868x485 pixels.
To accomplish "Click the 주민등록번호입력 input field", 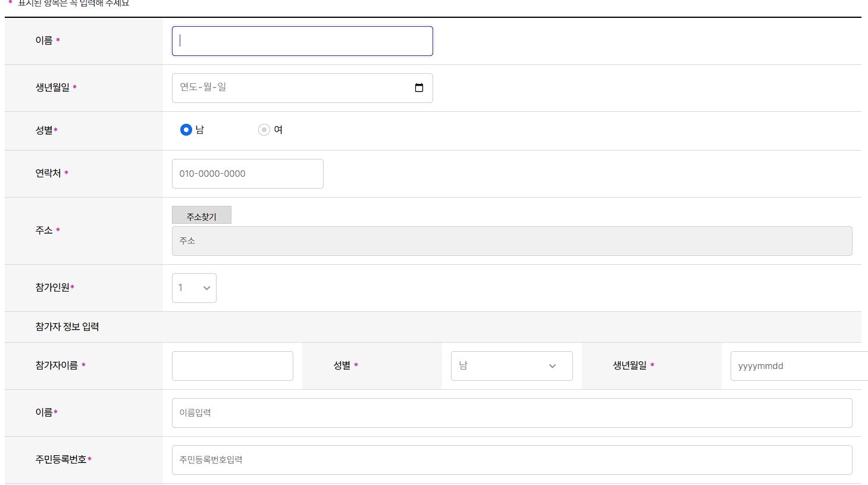I will pos(512,460).
